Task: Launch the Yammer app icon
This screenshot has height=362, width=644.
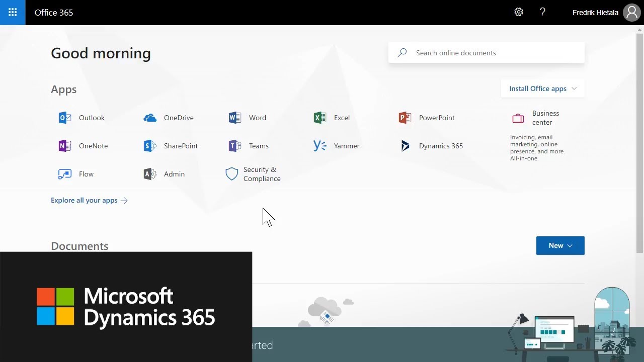Action: (x=319, y=146)
